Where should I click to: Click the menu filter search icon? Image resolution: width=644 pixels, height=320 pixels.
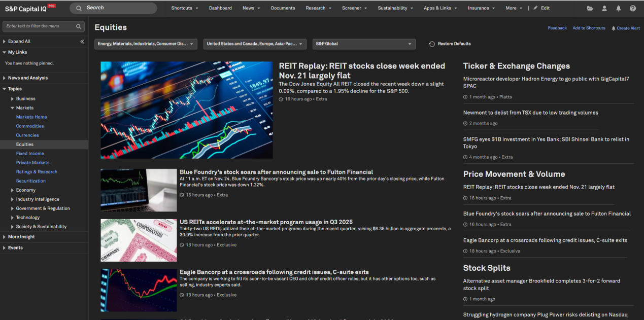(x=79, y=26)
